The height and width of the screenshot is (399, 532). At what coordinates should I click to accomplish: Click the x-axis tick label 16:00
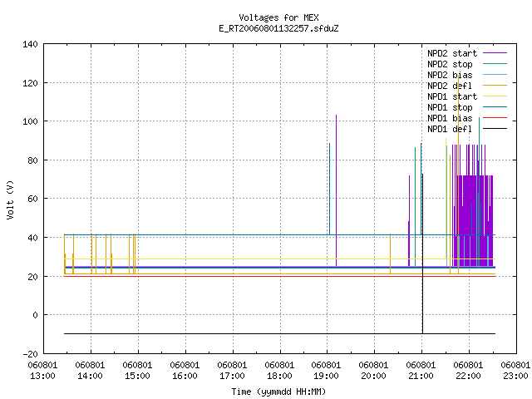point(185,376)
